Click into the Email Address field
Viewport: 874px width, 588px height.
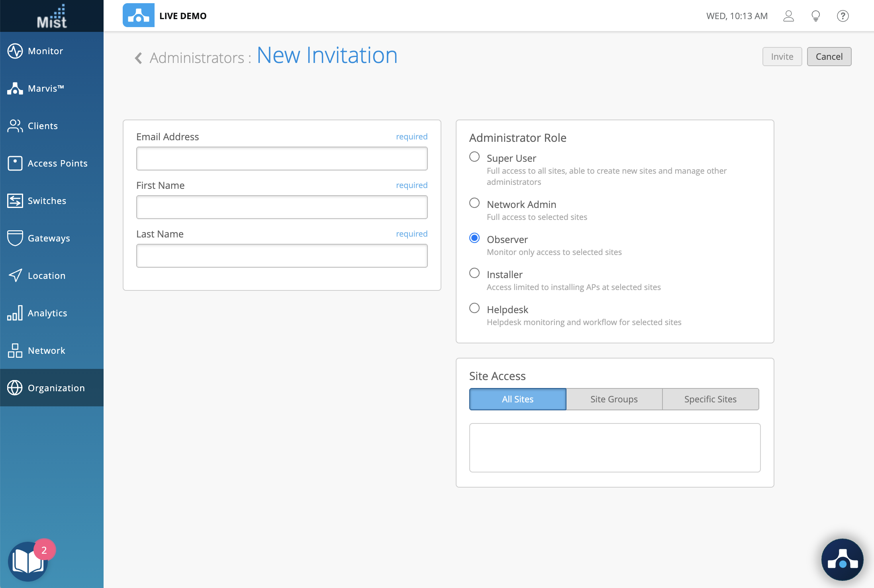282,159
